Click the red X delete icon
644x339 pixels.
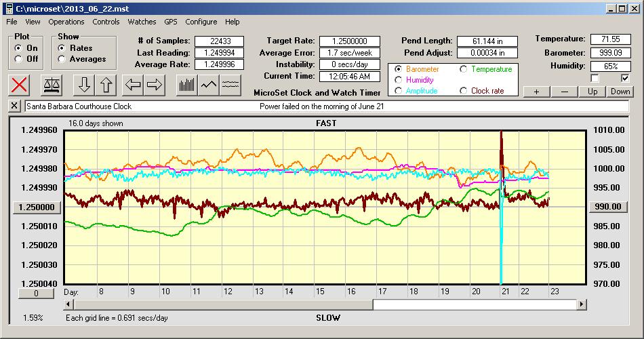tap(19, 85)
